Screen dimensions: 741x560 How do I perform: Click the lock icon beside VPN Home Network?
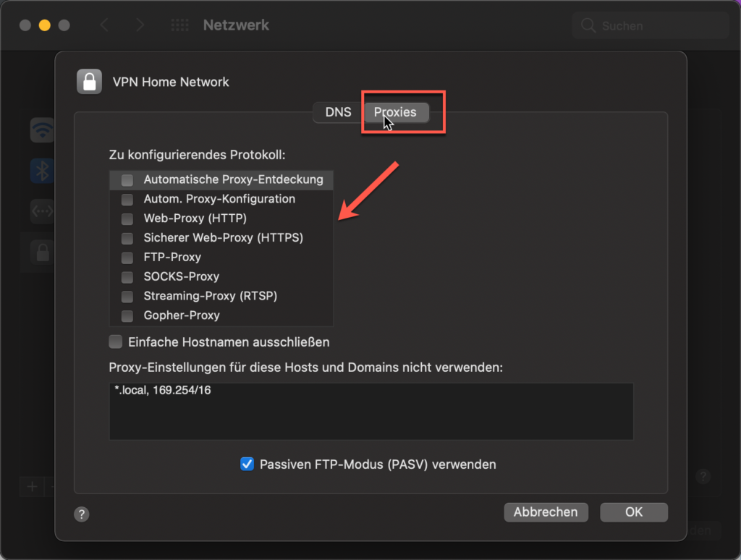[89, 81]
